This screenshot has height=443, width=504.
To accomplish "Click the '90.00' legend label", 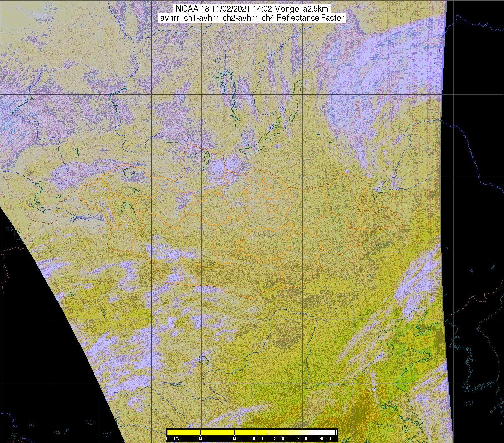I will click(x=325, y=438).
